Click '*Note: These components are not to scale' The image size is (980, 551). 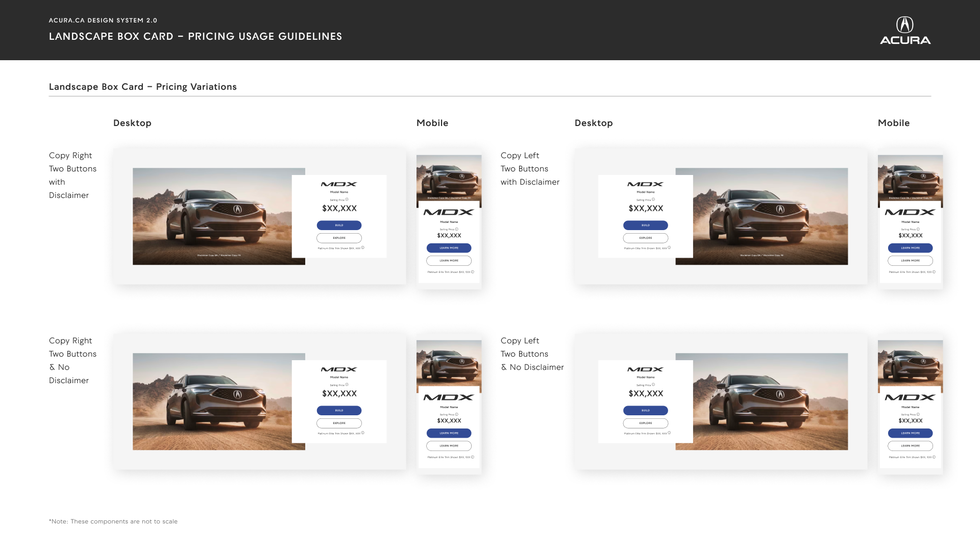pos(113,521)
